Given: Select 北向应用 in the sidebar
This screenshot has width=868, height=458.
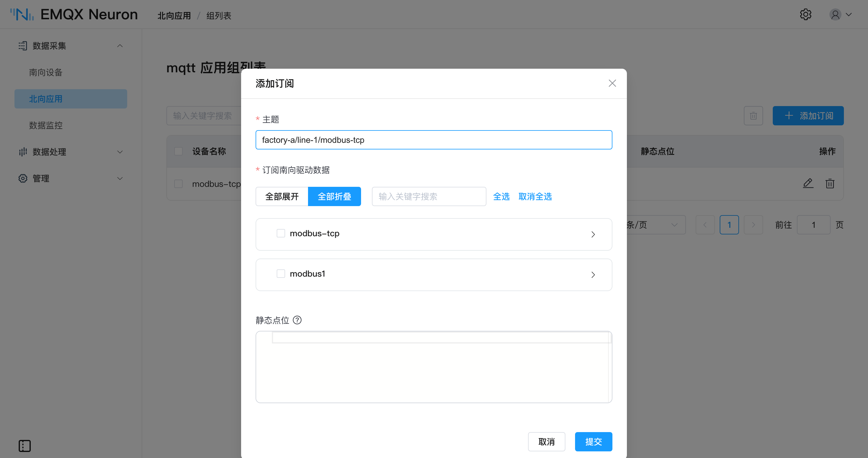Looking at the screenshot, I should point(71,99).
